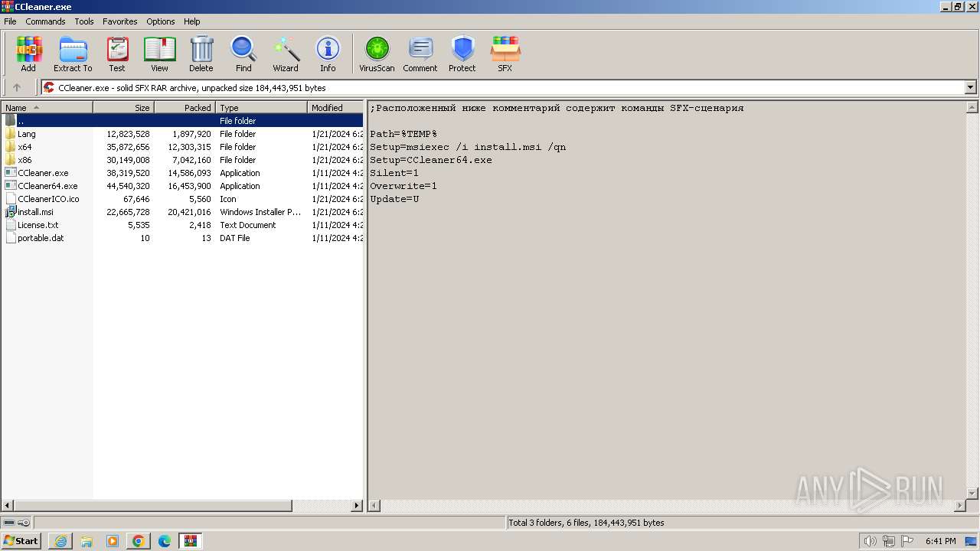
Task: Select the install.msi file icon
Action: tap(10, 212)
